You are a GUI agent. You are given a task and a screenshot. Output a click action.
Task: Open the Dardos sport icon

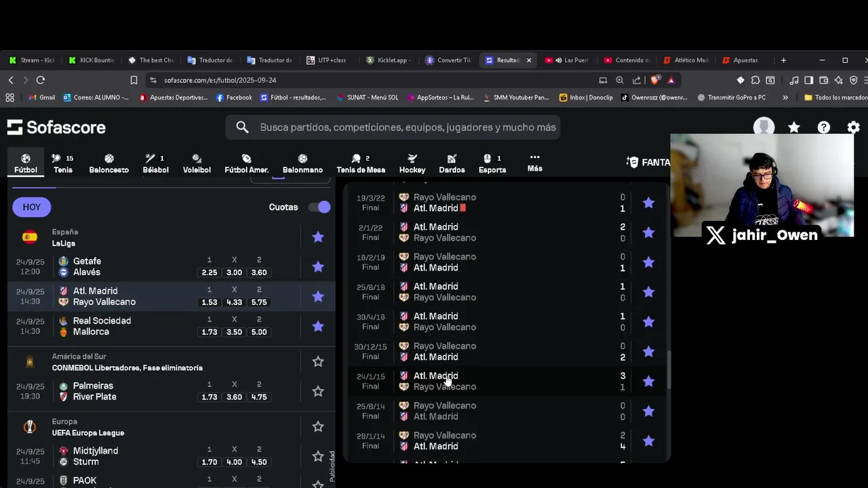tap(452, 163)
